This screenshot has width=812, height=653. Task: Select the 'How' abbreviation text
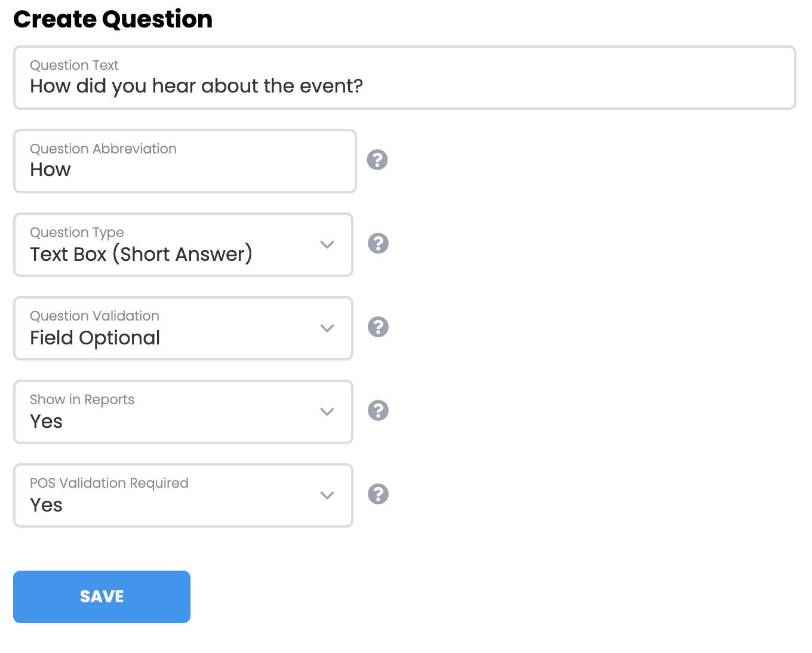click(x=51, y=170)
